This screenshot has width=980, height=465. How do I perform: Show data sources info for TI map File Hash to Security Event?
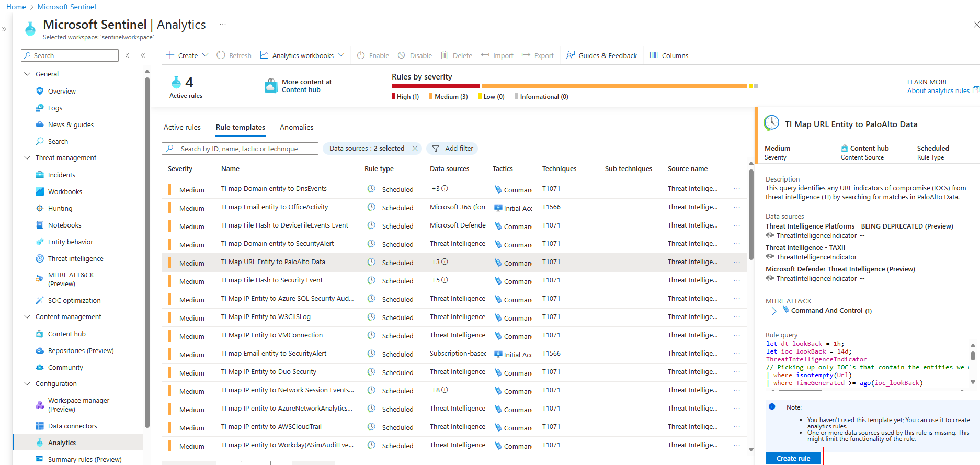click(445, 280)
